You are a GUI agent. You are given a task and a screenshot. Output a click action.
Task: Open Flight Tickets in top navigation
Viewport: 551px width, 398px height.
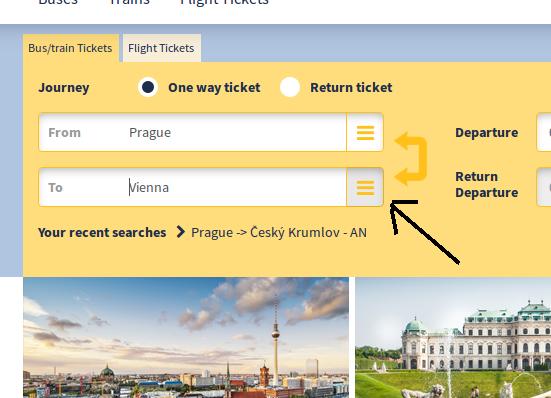tap(224, 2)
